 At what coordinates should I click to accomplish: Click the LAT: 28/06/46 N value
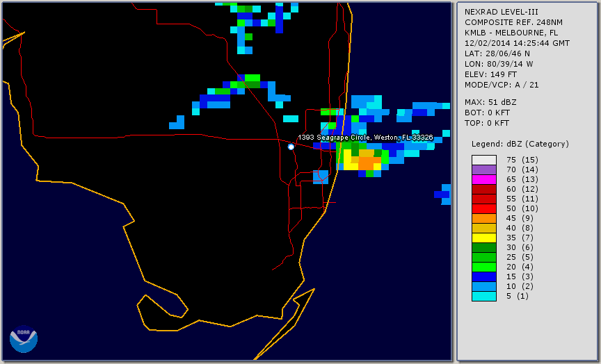pyautogui.click(x=497, y=53)
